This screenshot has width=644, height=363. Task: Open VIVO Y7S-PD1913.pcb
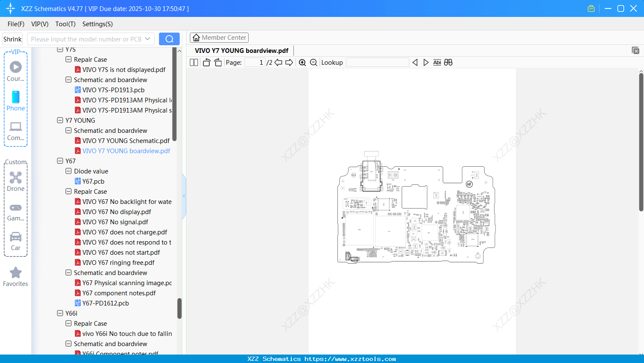(x=113, y=90)
